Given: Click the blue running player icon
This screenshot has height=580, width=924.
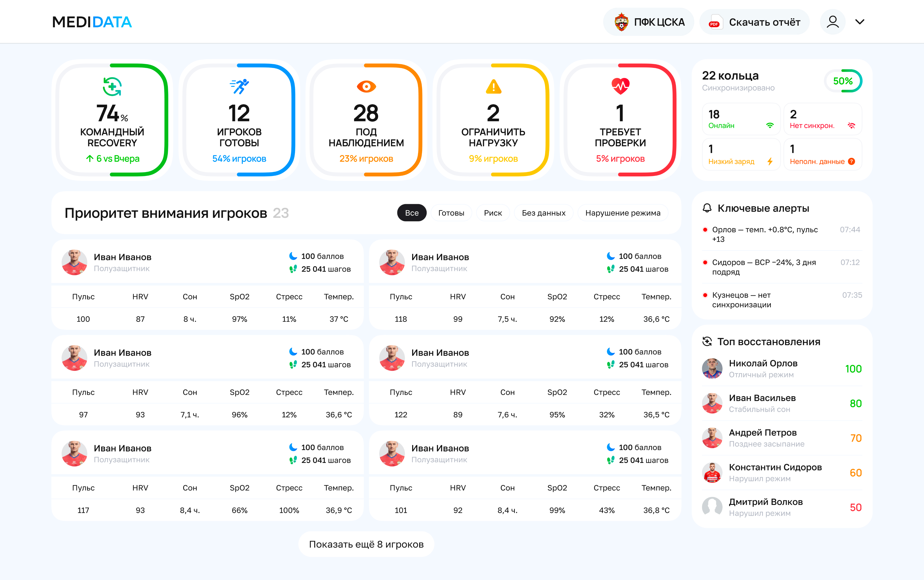Looking at the screenshot, I should point(239,86).
